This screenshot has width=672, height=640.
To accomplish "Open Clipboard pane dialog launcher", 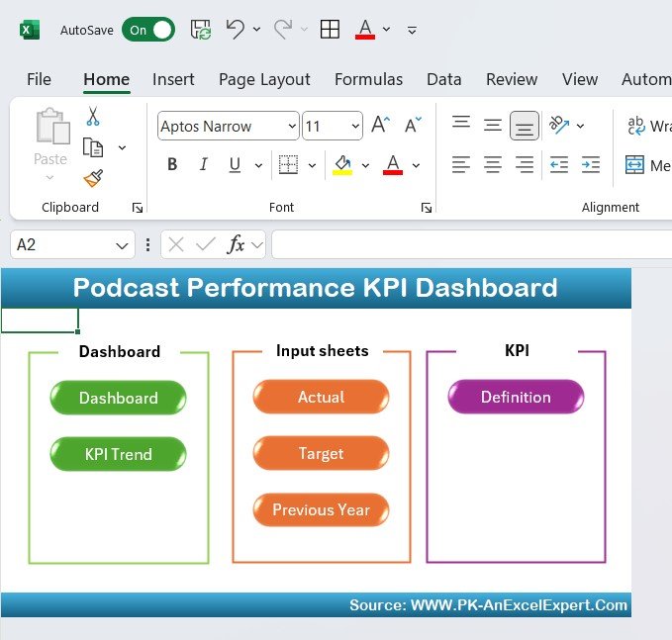I will (x=138, y=208).
